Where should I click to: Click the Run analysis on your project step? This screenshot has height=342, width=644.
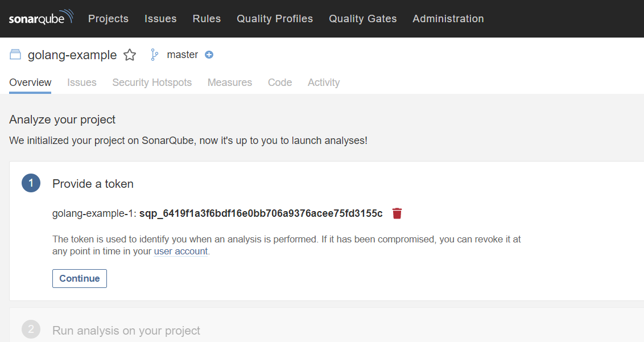126,331
